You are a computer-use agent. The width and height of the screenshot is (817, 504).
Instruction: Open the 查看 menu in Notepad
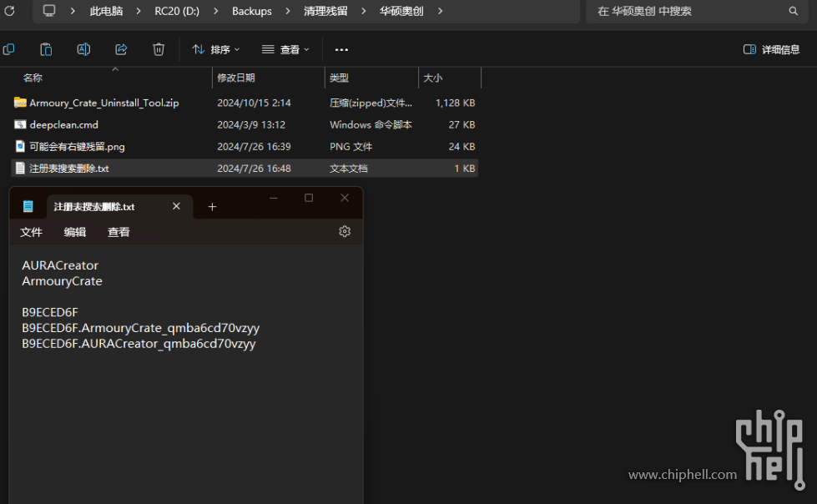[x=119, y=232]
